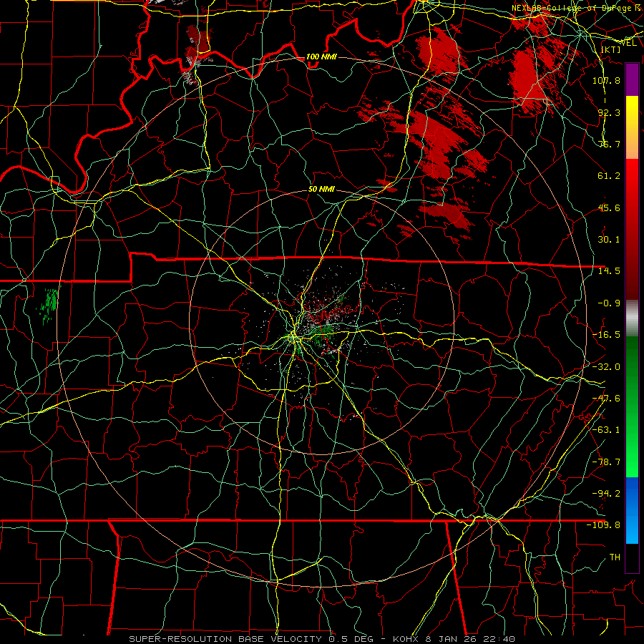
Task: Select the 30.1 legend value
Action: tap(609, 240)
